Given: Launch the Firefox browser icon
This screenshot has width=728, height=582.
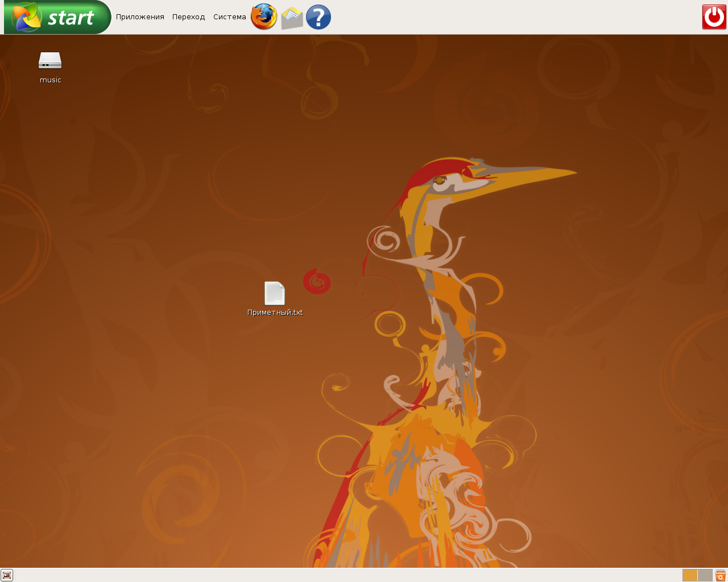Looking at the screenshot, I should click(264, 17).
